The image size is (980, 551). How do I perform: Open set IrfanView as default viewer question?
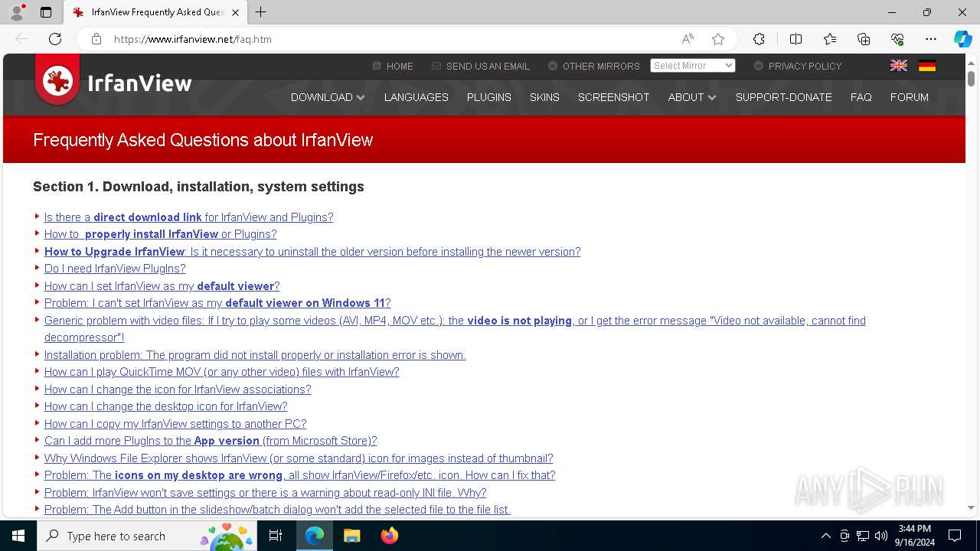click(x=162, y=286)
